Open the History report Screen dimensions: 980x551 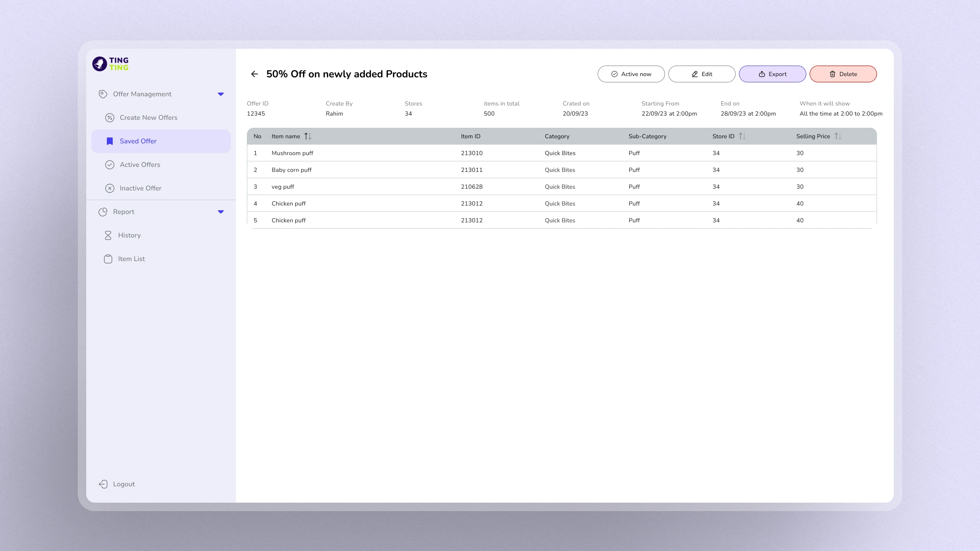[161, 235]
